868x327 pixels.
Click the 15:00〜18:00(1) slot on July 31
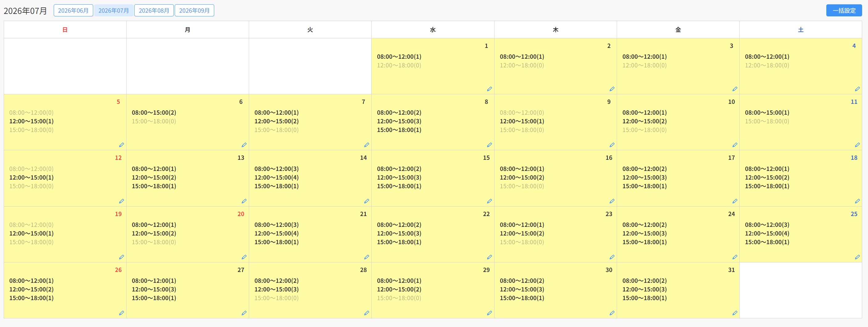(644, 298)
